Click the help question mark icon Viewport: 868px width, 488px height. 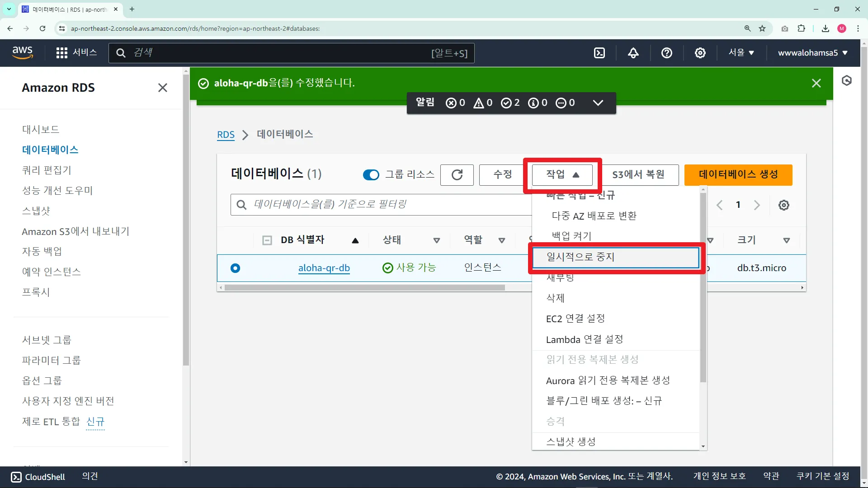[x=666, y=53]
